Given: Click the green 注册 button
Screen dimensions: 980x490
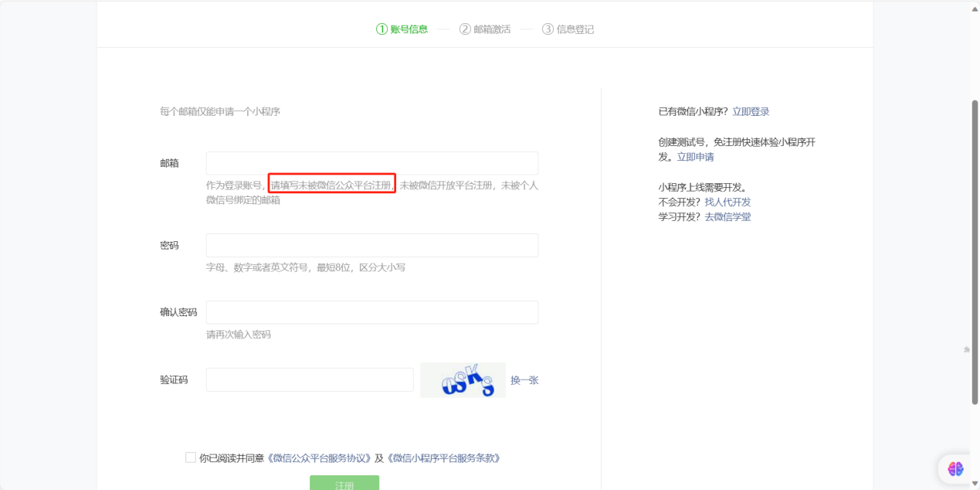Looking at the screenshot, I should click(x=344, y=483).
